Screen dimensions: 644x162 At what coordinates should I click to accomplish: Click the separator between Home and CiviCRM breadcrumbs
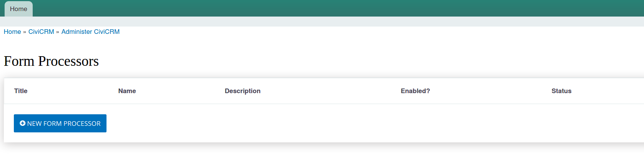coord(25,32)
